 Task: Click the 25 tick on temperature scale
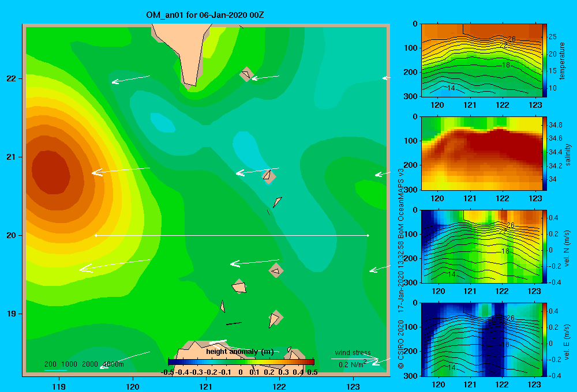click(x=553, y=37)
